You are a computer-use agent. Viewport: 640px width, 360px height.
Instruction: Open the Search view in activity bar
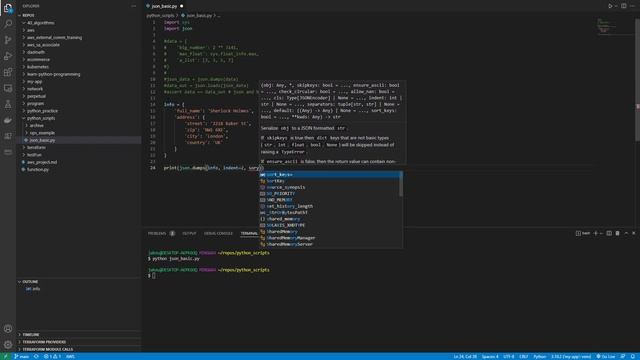point(8,24)
